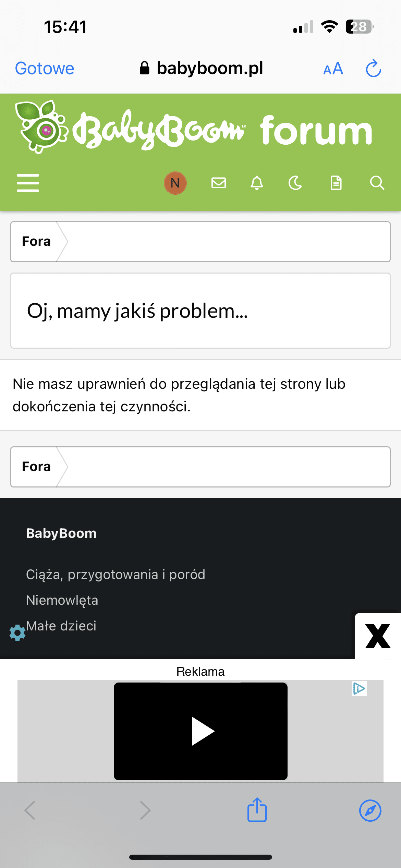Open Ciąża, przygotowania i poród link

(116, 575)
